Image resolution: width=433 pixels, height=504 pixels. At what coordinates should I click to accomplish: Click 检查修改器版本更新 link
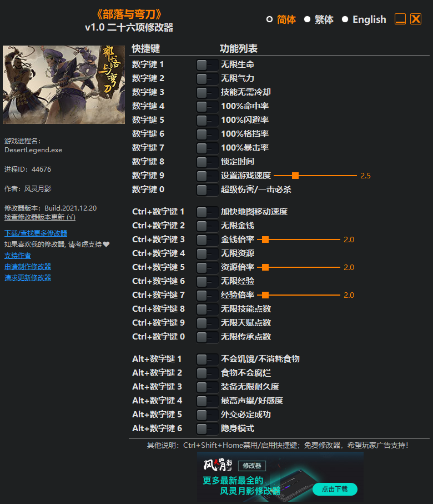(40, 217)
